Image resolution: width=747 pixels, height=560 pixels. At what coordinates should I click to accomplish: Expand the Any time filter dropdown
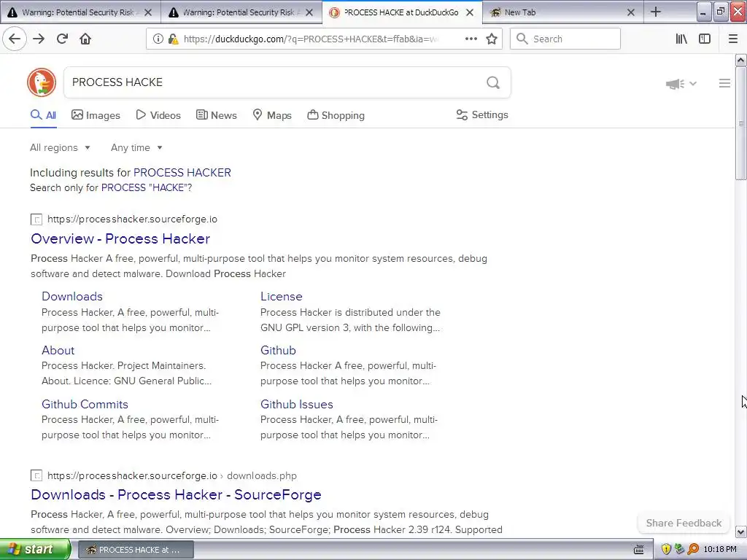136,147
